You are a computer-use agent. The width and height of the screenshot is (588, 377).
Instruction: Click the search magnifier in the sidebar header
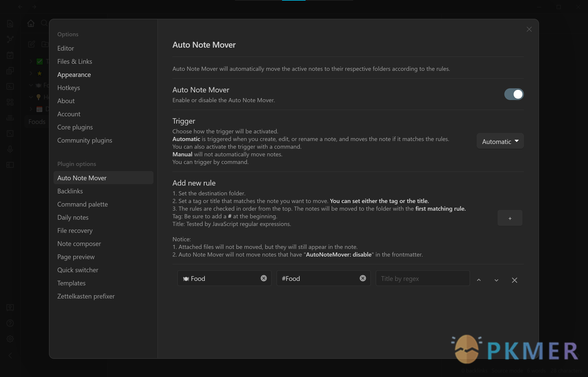tap(44, 23)
